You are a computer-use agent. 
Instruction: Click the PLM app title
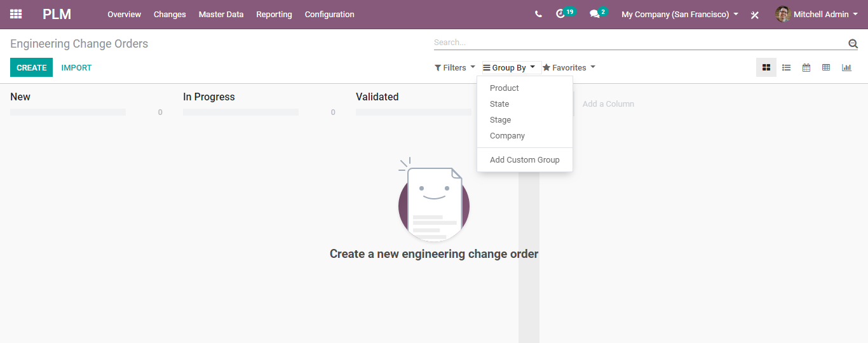click(57, 14)
